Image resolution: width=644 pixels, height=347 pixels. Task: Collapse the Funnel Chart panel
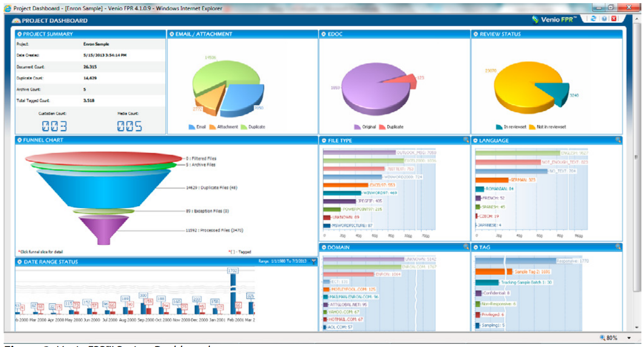pos(19,140)
